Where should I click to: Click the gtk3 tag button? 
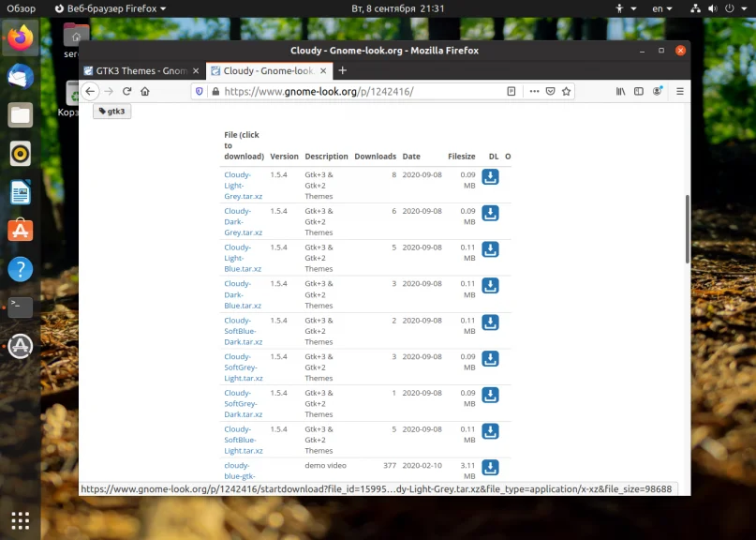[x=111, y=111]
